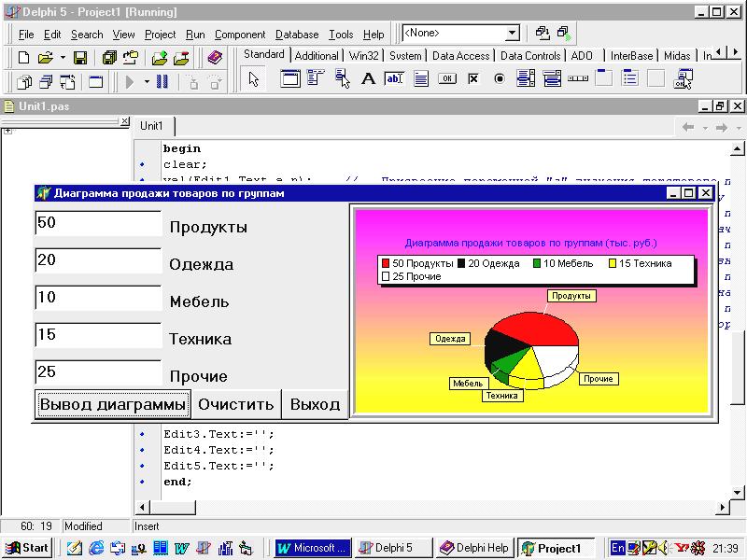
Task: Open the Search menu
Action: 87,35
